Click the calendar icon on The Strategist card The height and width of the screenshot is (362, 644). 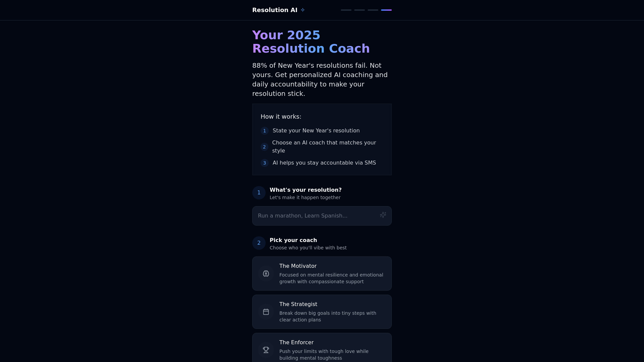point(266,311)
